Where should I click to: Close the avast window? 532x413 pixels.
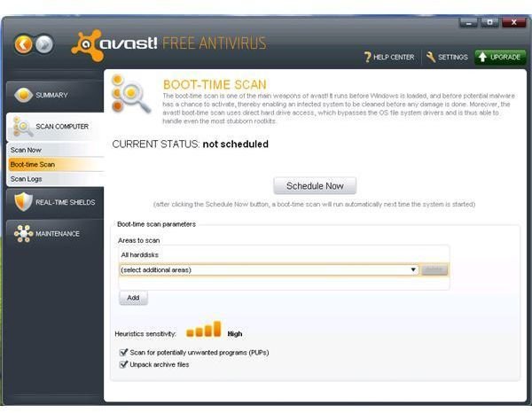(x=513, y=22)
